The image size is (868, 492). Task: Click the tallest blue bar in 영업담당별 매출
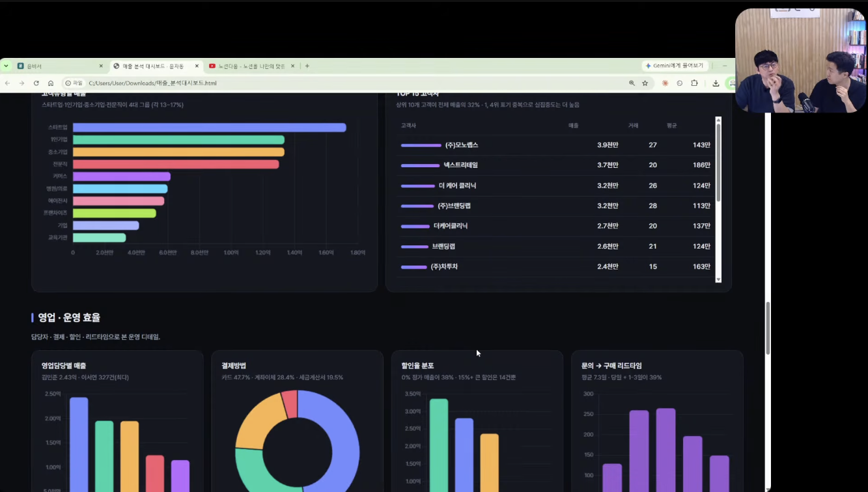coord(79,444)
